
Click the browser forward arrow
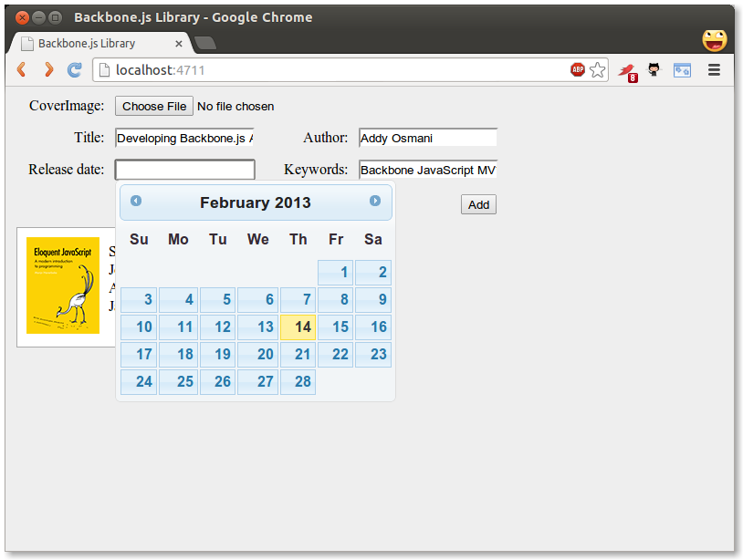click(48, 69)
